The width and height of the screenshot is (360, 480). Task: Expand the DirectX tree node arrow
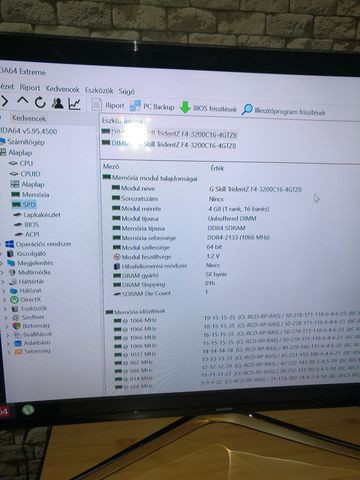(x=4, y=300)
